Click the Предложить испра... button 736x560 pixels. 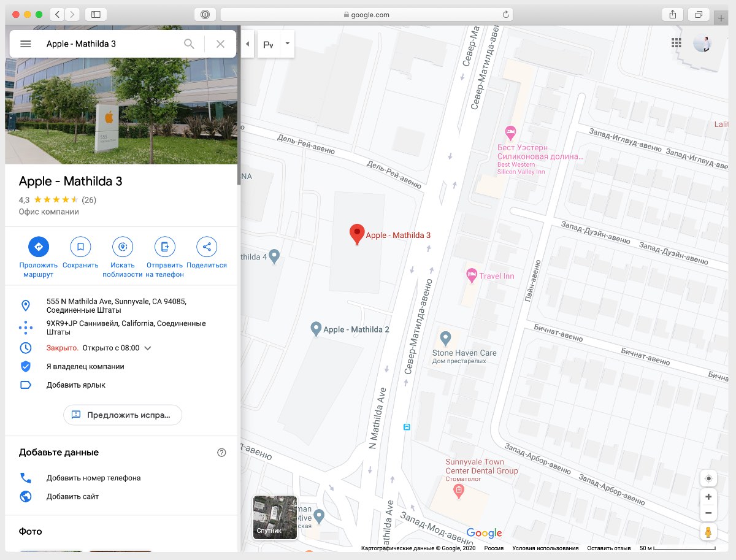(x=123, y=415)
